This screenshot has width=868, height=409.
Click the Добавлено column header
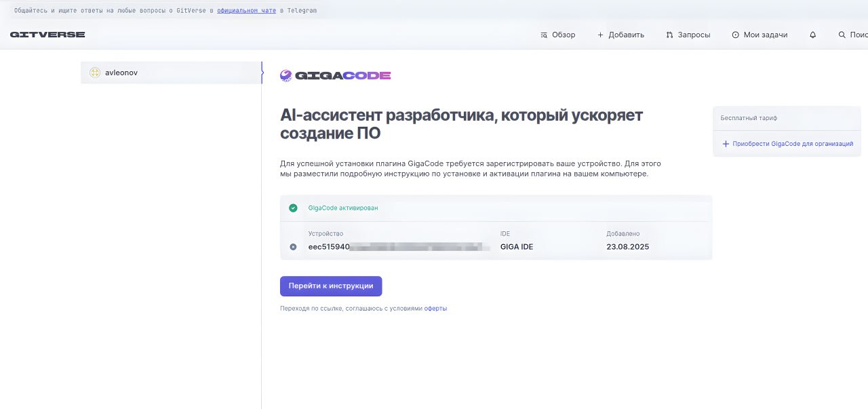coord(623,234)
